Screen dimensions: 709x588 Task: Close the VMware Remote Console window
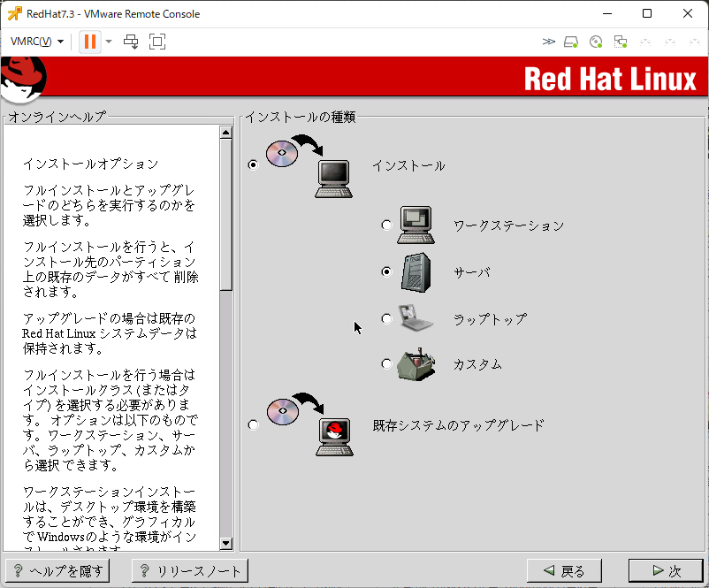(688, 13)
